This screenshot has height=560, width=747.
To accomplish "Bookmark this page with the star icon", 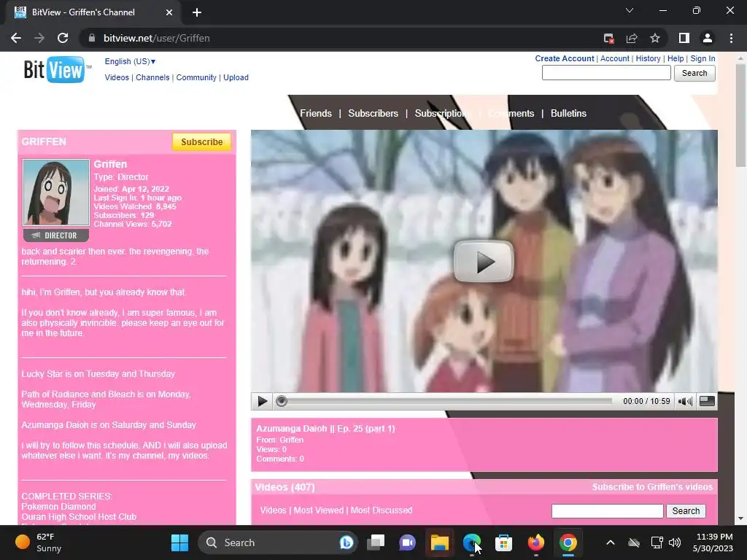I will click(x=655, y=38).
